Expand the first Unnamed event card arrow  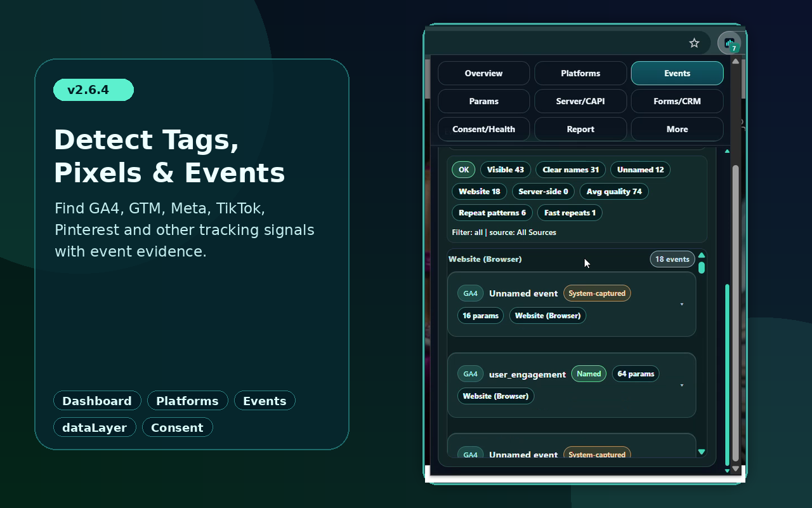click(x=682, y=304)
